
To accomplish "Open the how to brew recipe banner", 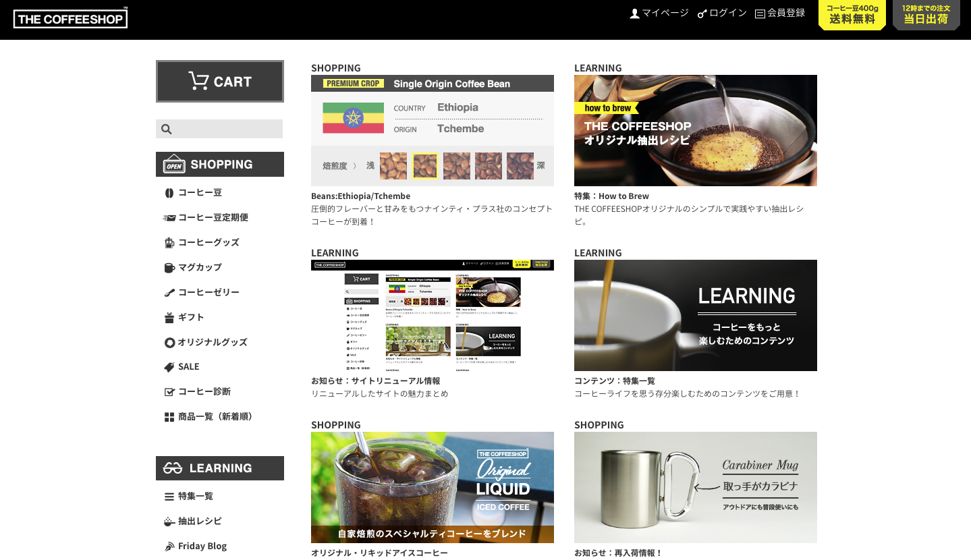I will [x=696, y=130].
